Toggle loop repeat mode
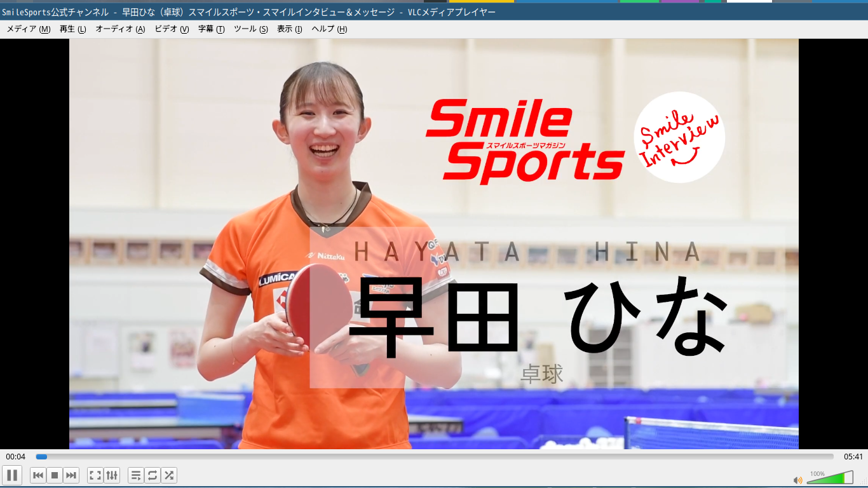 [x=153, y=475]
